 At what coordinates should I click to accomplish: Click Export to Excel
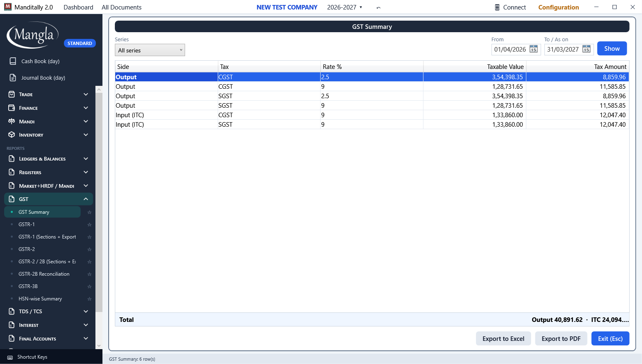(503, 339)
